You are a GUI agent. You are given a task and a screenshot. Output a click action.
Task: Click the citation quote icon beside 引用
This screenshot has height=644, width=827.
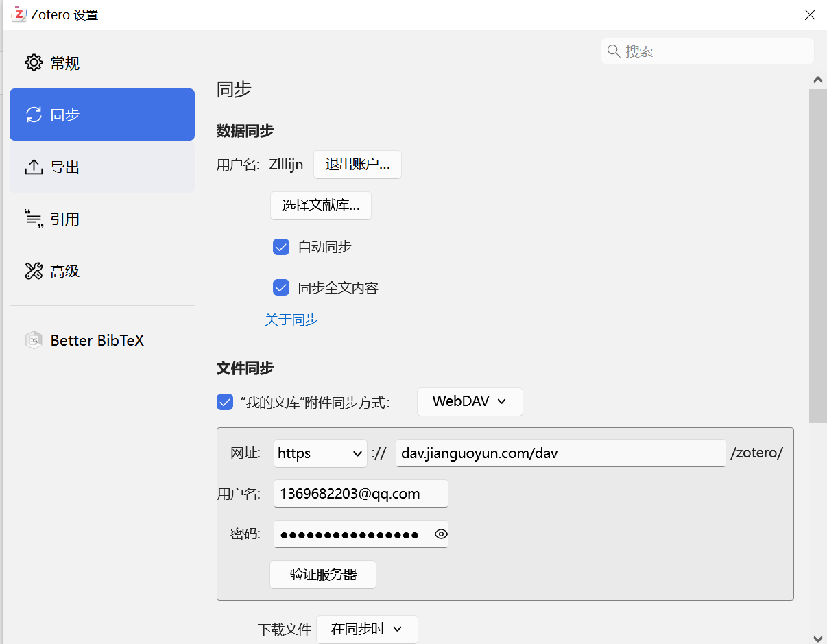(34, 219)
